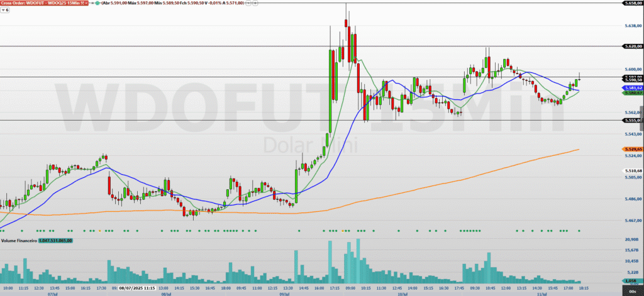Click the green circle icon beside the chart title
Screen dimensions: 644x296
96,4
